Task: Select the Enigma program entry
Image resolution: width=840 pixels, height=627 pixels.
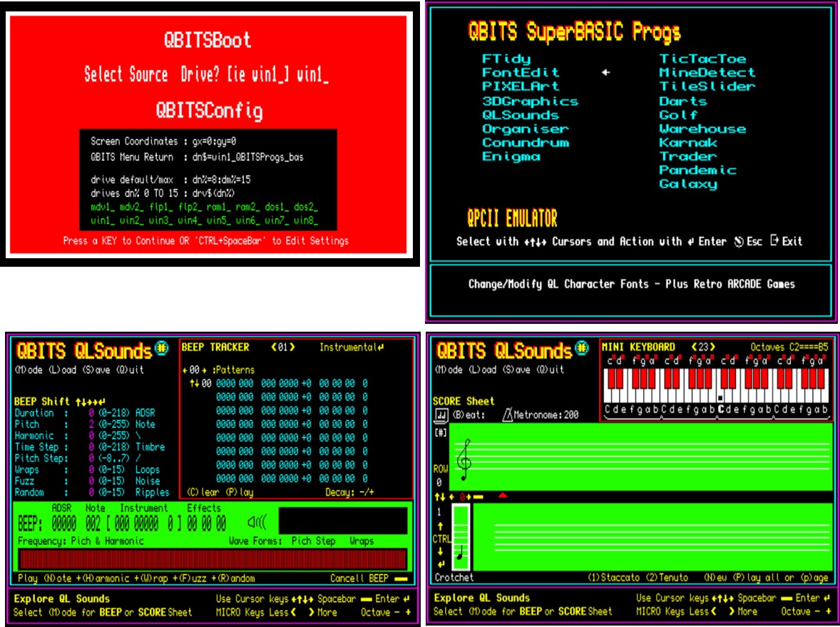Action: click(x=511, y=157)
